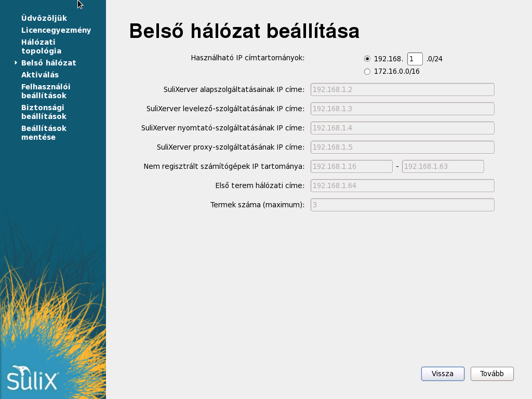The image size is (532, 399).
Task: Open the Beállítások mentése sidebar step
Action: (44, 132)
